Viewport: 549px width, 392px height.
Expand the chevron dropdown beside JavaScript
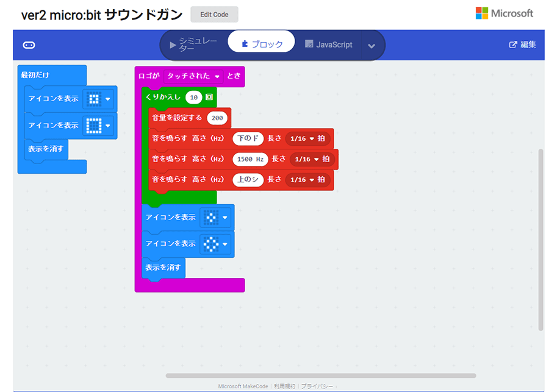pyautogui.click(x=371, y=46)
